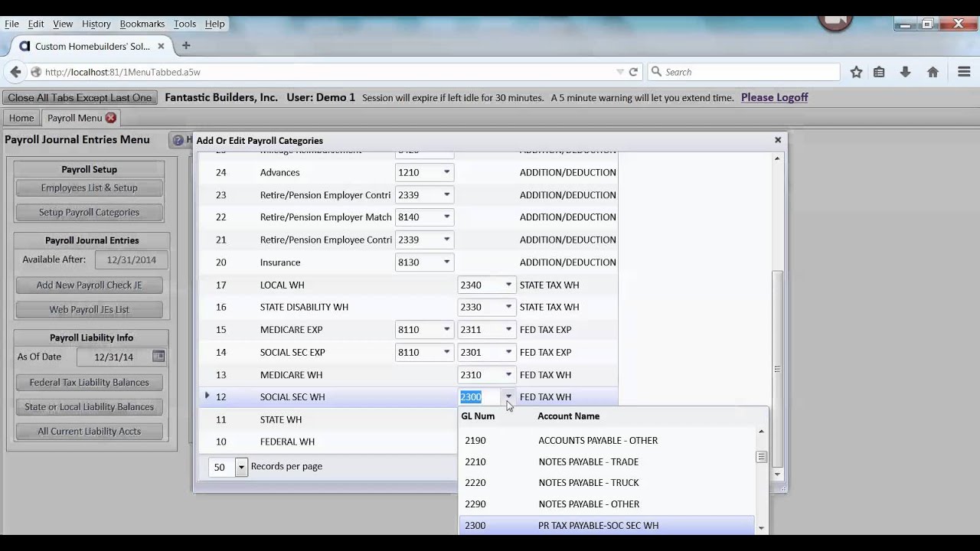This screenshot has height=551, width=980.
Task: Click the localhost URL address bar
Action: tap(329, 72)
